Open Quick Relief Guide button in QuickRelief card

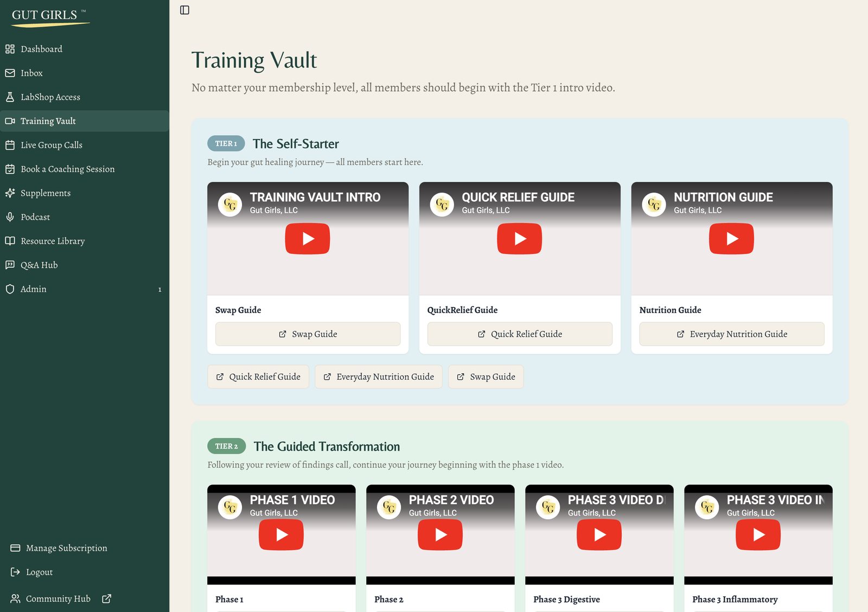click(x=520, y=334)
